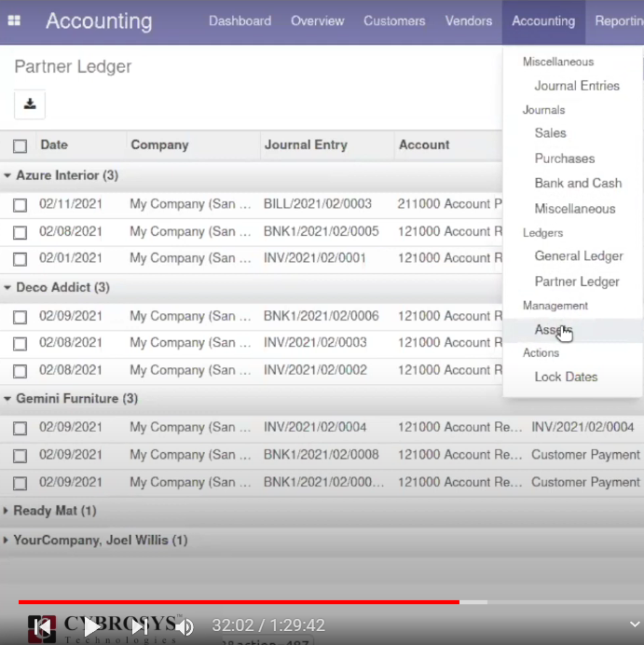Sort by the Account column header

(424, 144)
